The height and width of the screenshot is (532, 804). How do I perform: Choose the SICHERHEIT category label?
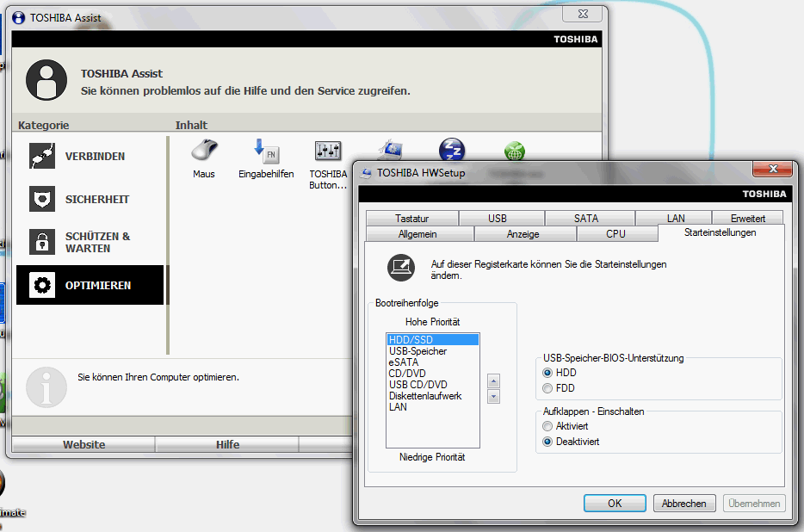coord(97,200)
